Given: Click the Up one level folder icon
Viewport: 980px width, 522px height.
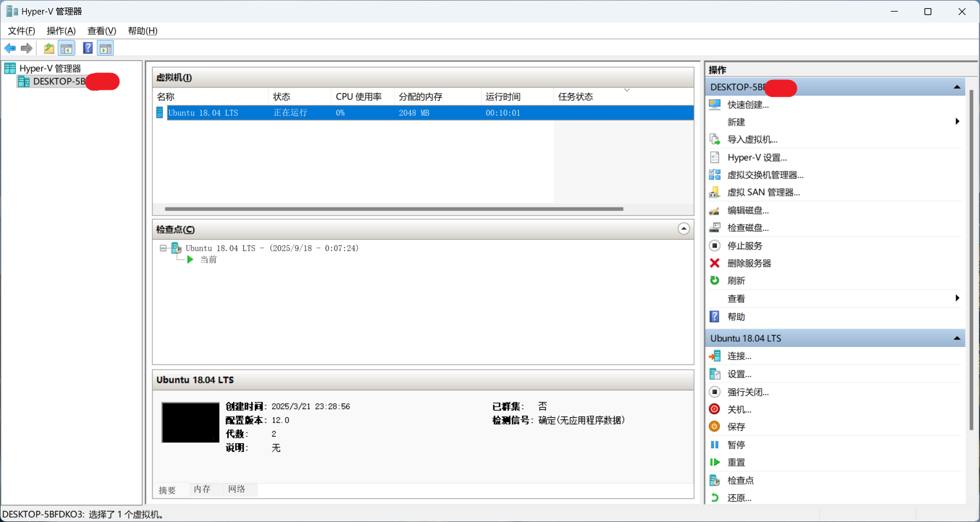Looking at the screenshot, I should [49, 48].
